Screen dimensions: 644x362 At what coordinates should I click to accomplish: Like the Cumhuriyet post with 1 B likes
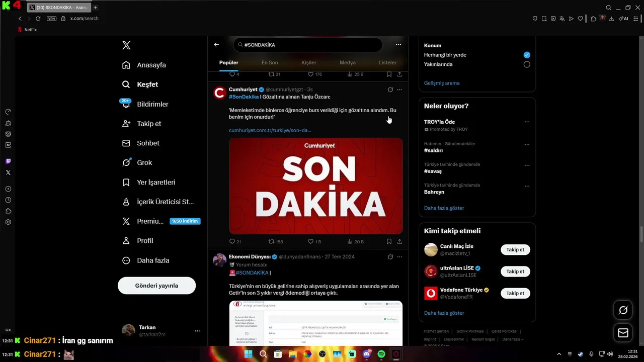[x=314, y=241]
